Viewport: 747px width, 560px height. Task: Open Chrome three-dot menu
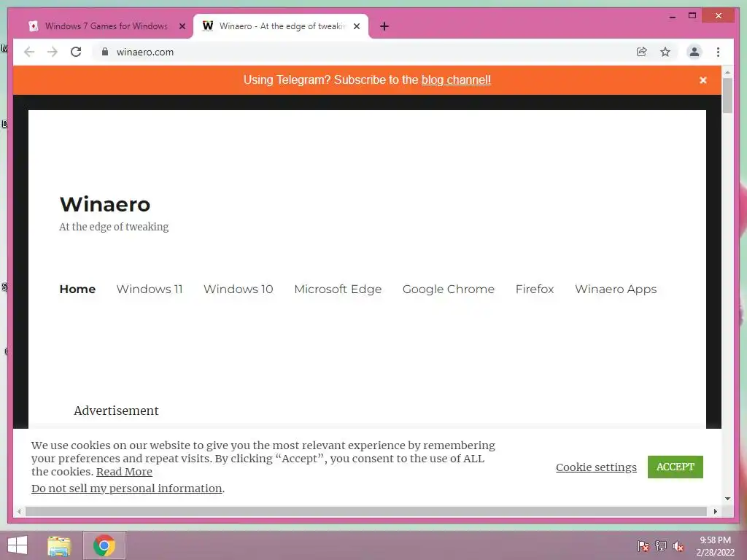tap(718, 52)
